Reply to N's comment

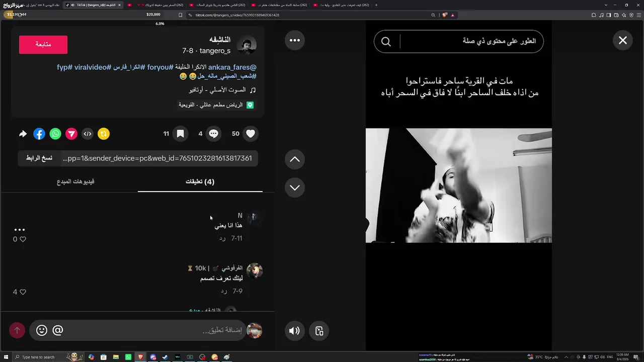pyautogui.click(x=223, y=238)
